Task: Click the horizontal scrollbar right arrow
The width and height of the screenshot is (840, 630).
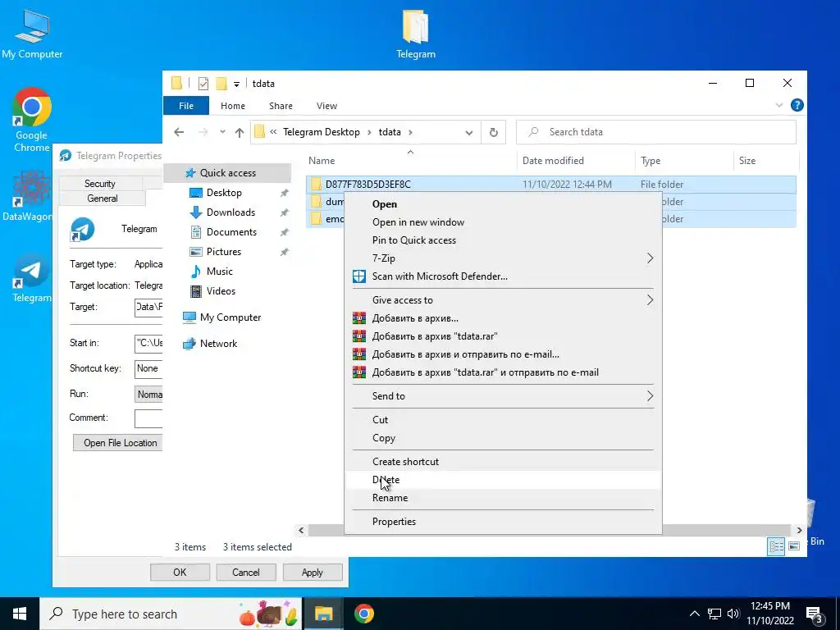Action: click(799, 531)
